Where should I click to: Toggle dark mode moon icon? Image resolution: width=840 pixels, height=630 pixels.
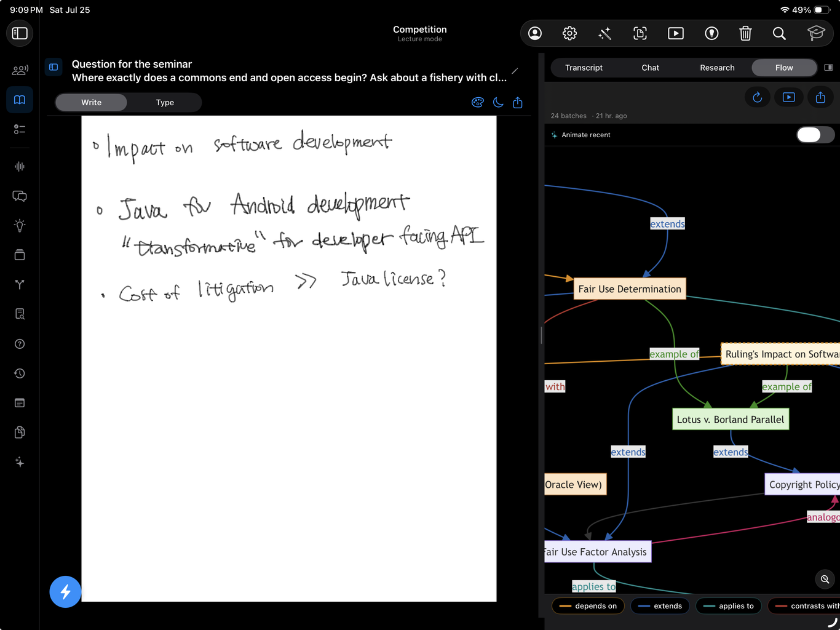[x=498, y=103]
